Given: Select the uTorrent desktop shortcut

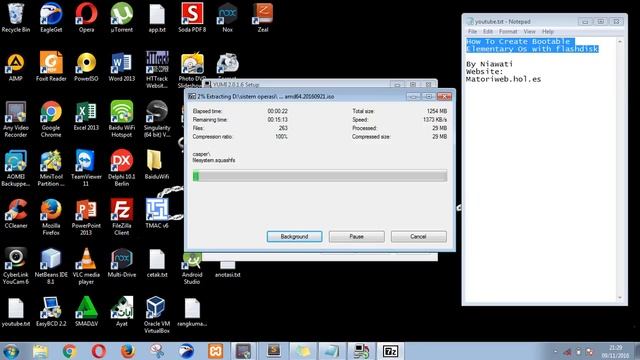Looking at the screenshot, I should [x=122, y=18].
